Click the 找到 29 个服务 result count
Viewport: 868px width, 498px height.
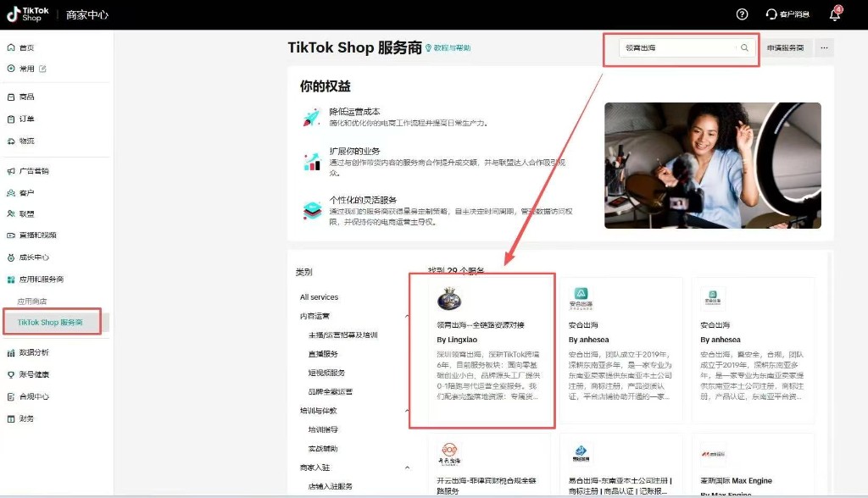click(x=456, y=270)
